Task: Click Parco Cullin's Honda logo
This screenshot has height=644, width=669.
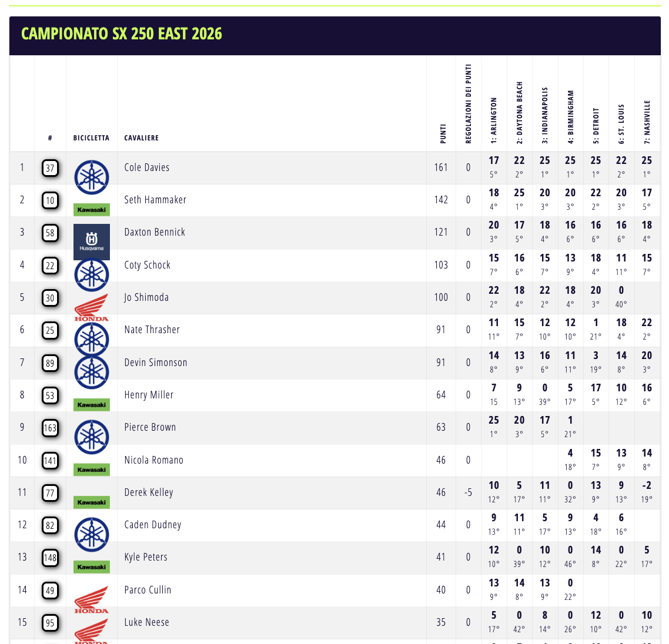Action: tap(92, 600)
